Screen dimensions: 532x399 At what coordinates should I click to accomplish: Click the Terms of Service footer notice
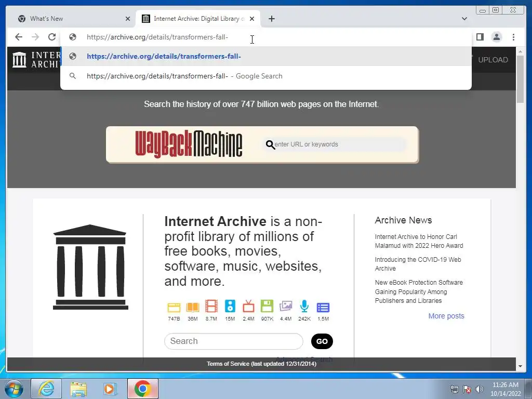point(261,364)
